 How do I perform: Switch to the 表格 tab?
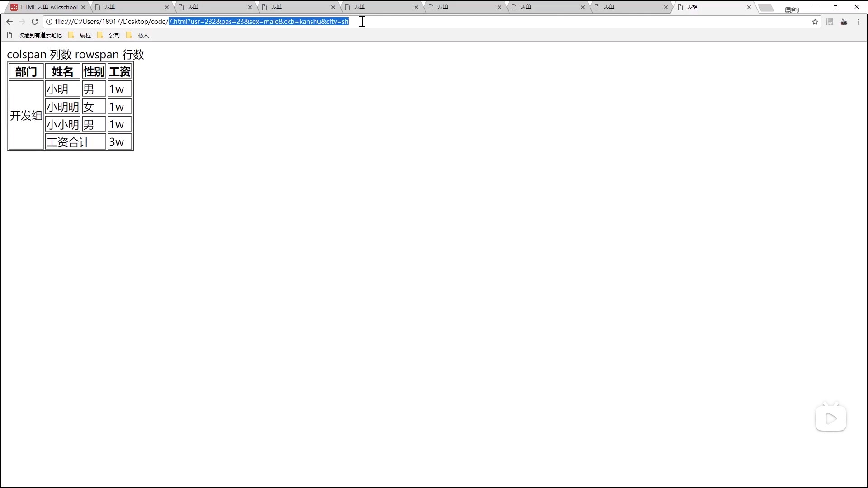pyautogui.click(x=710, y=7)
